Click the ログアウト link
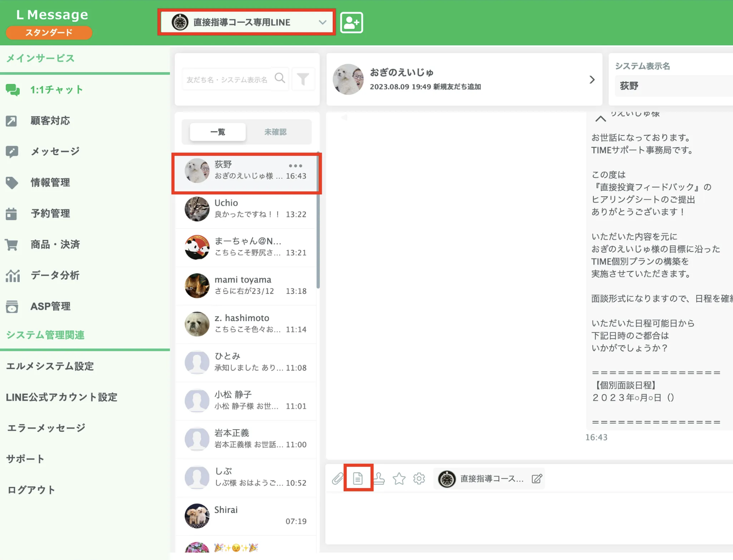The height and width of the screenshot is (560, 733). (x=30, y=490)
